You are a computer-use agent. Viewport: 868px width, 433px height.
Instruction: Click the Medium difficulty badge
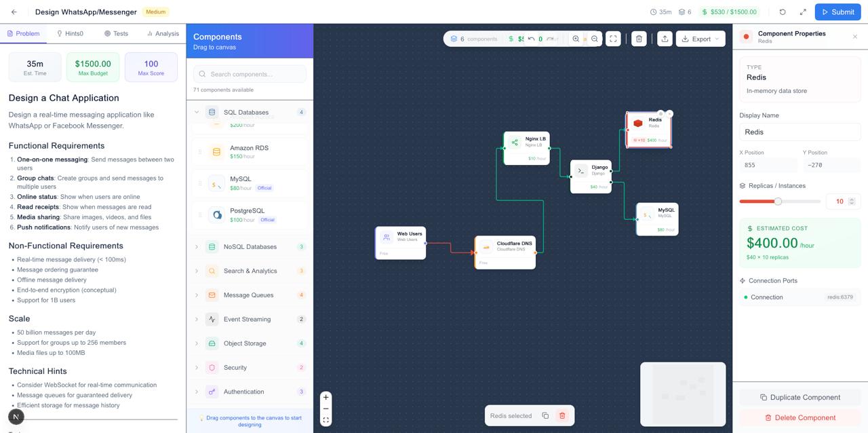pos(155,12)
